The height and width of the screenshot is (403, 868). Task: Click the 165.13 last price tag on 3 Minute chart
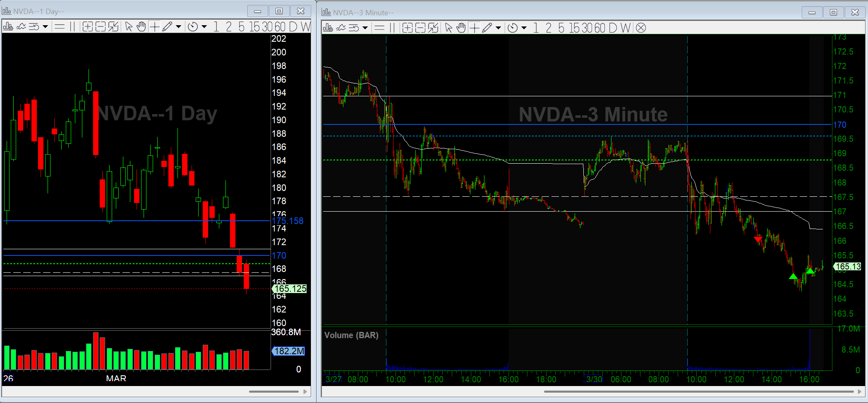(x=847, y=267)
